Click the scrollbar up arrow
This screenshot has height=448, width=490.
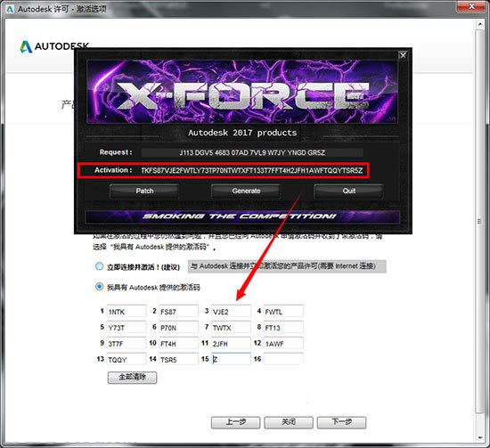pos(480,24)
